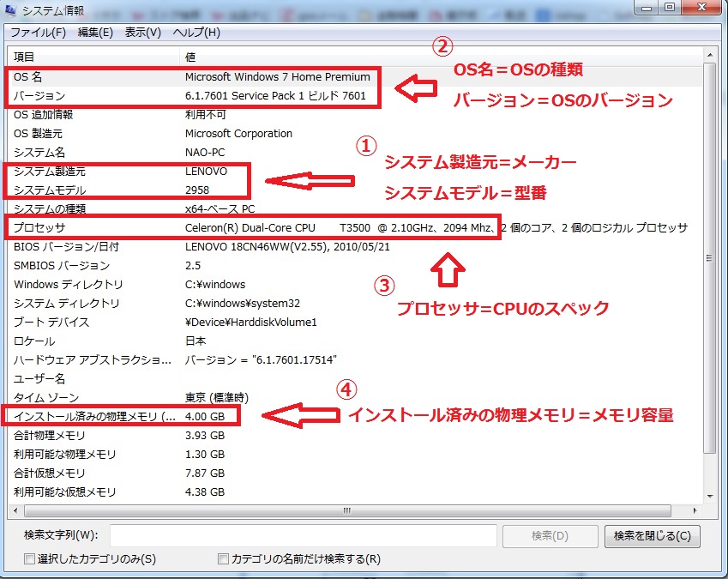The width and height of the screenshot is (728, 579).
Task: Select the Windows ディレクトリ row
Action: [x=69, y=285]
